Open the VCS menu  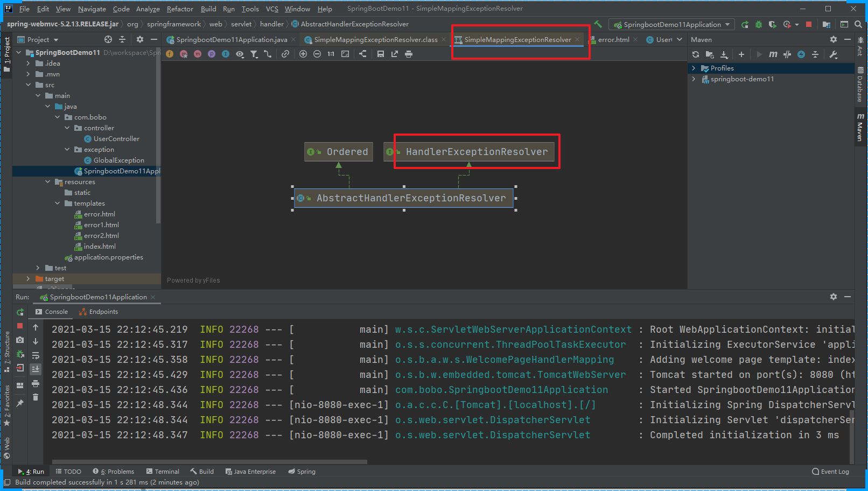click(x=272, y=9)
